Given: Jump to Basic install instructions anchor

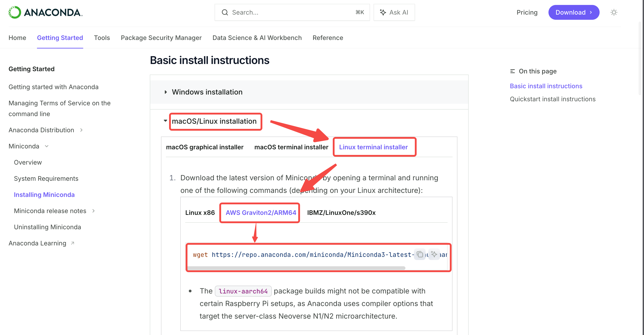Looking at the screenshot, I should [546, 86].
